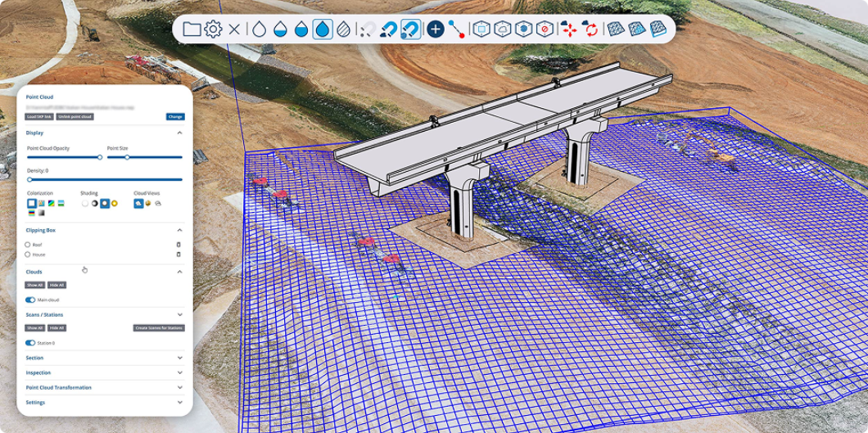This screenshot has height=433, width=868.
Task: Select the hatched striped water drop icon
Action: (344, 29)
